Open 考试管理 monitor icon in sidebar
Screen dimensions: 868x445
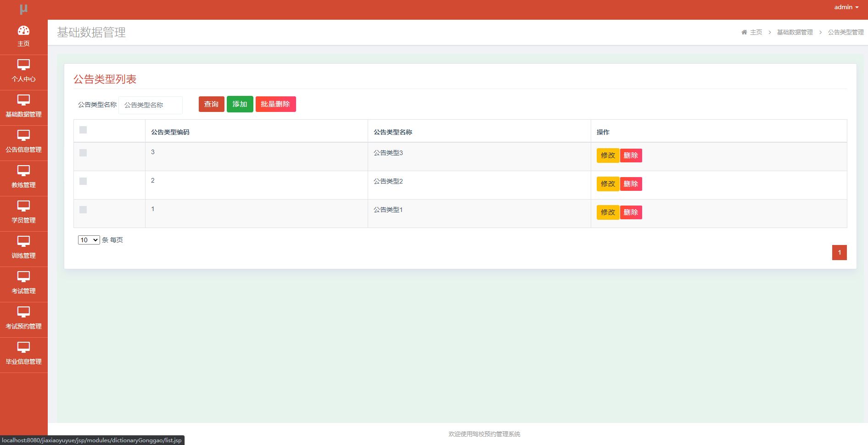tap(23, 277)
